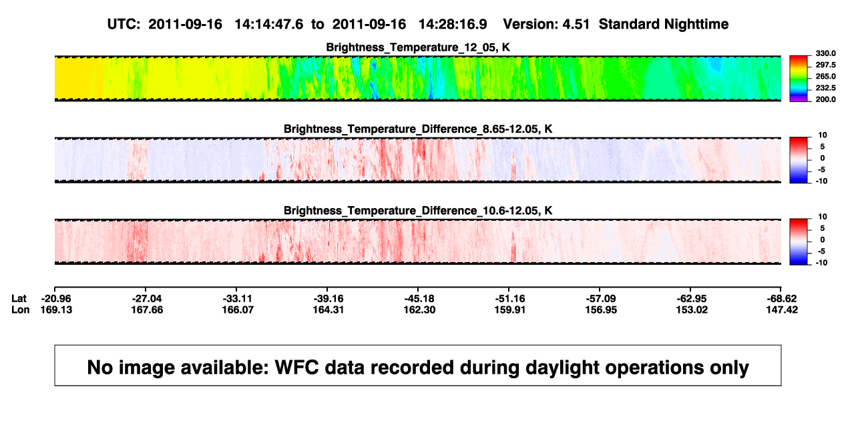Click the 265.0 colorbar label
Image resolution: width=868 pixels, height=445 pixels.
point(827,76)
